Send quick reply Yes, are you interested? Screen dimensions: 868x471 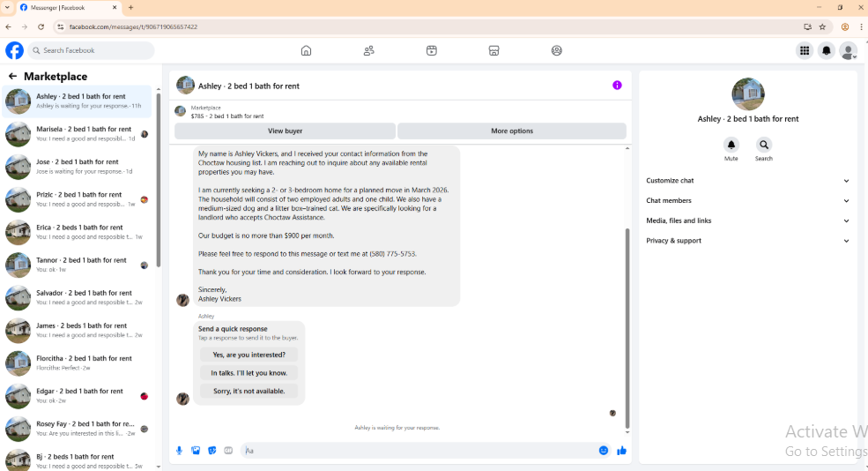[249, 355]
